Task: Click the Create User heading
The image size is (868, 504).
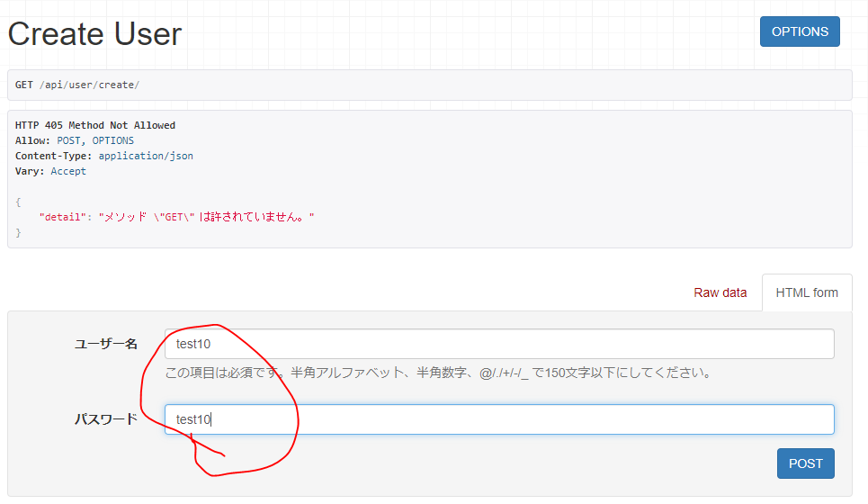Action: [94, 34]
